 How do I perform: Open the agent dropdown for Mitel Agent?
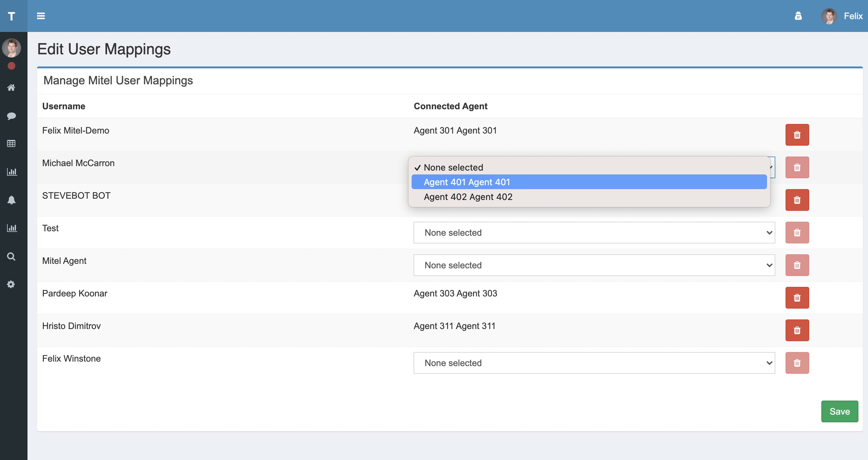click(x=594, y=265)
